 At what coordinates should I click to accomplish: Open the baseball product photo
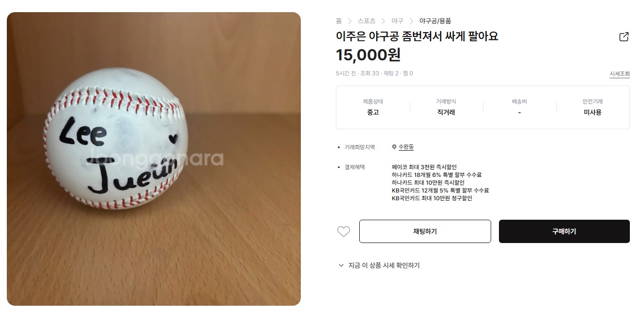tap(154, 159)
